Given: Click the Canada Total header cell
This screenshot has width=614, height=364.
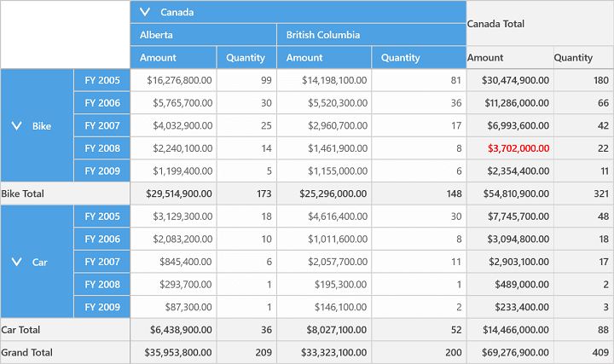Looking at the screenshot, I should 540,24.
